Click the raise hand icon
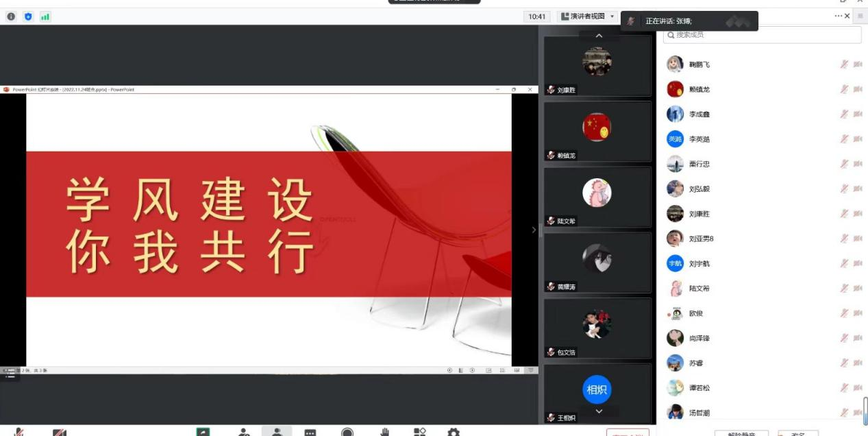Image resolution: width=868 pixels, height=436 pixels. [384, 432]
